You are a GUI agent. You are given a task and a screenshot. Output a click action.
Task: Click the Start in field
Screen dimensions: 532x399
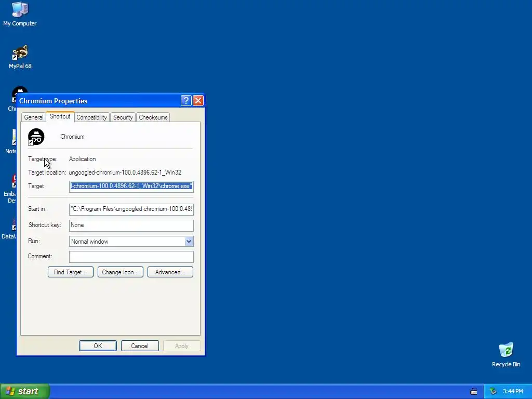pos(131,209)
